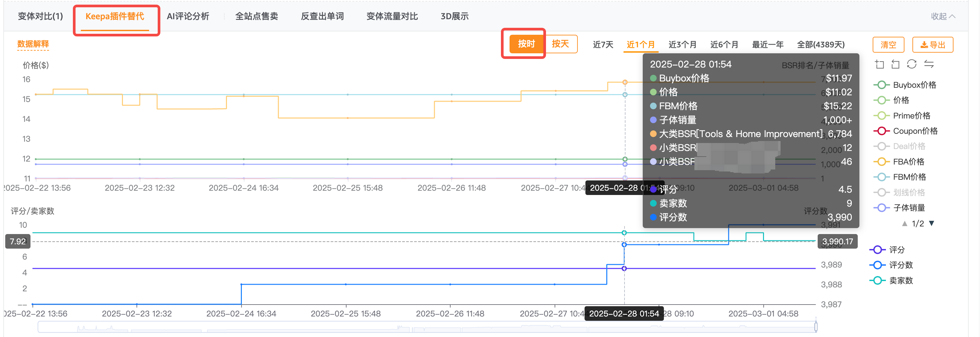This screenshot has width=980, height=337.
Task: Activate the area zoom tool icon
Action: (879, 64)
